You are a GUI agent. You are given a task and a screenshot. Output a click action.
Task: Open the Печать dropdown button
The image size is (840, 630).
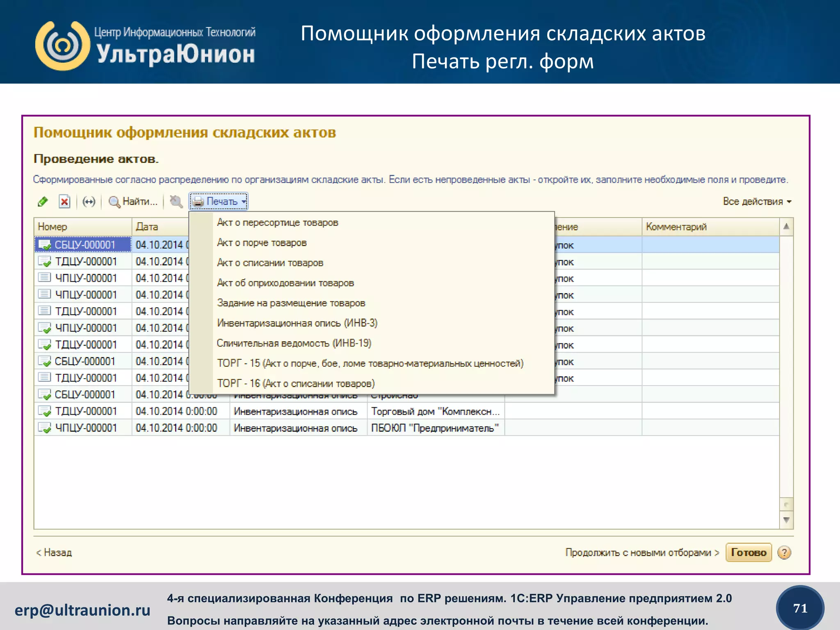pos(219,201)
